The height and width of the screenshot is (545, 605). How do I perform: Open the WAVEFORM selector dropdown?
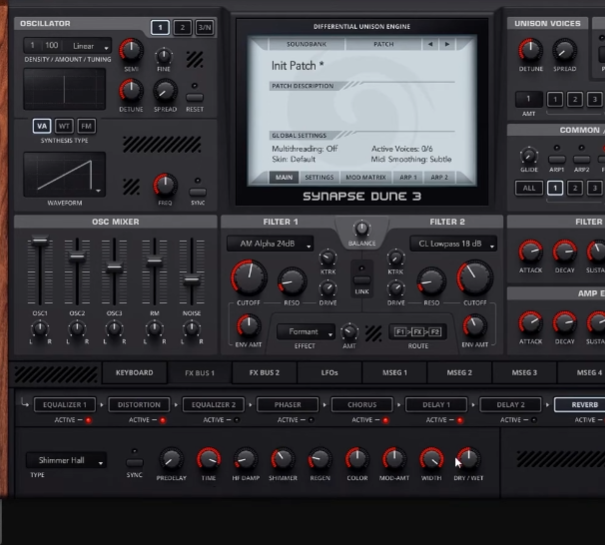64,175
